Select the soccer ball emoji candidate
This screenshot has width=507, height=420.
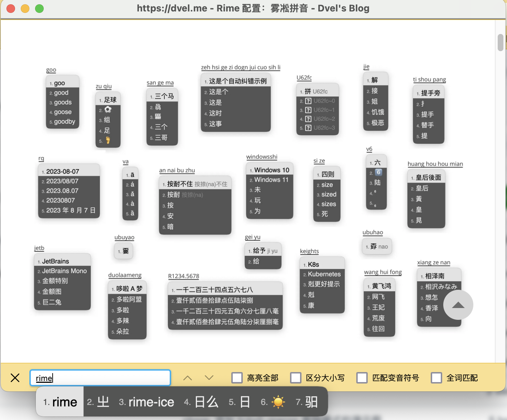click(x=108, y=110)
